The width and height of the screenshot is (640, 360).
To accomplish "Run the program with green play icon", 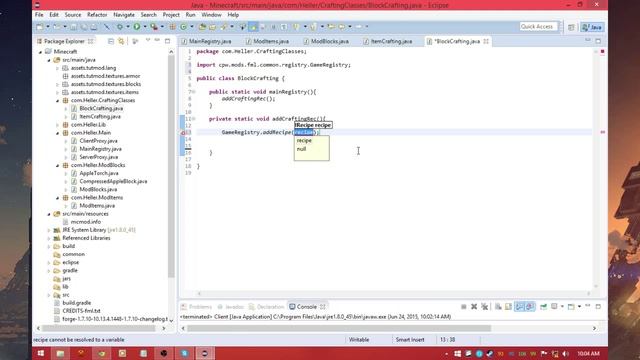I will [137, 27].
